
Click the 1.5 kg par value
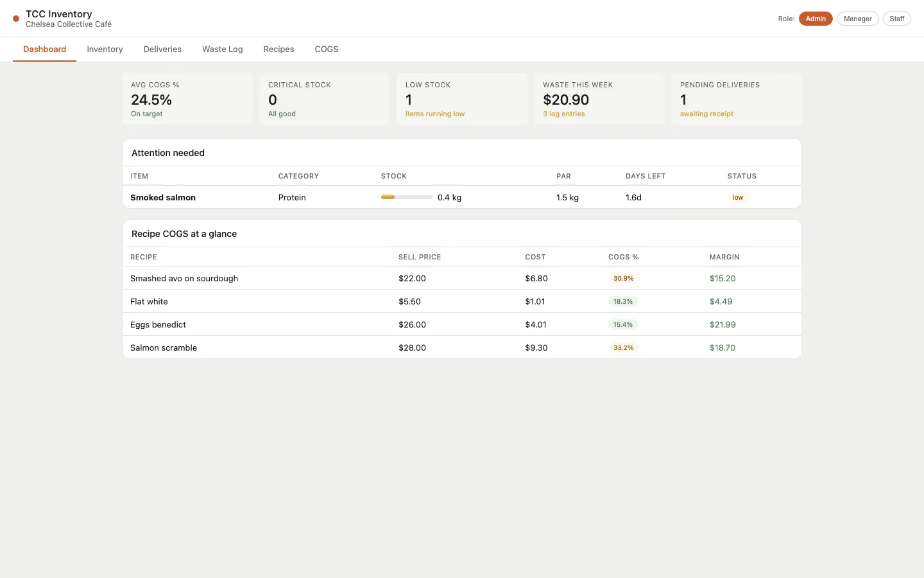pyautogui.click(x=567, y=197)
